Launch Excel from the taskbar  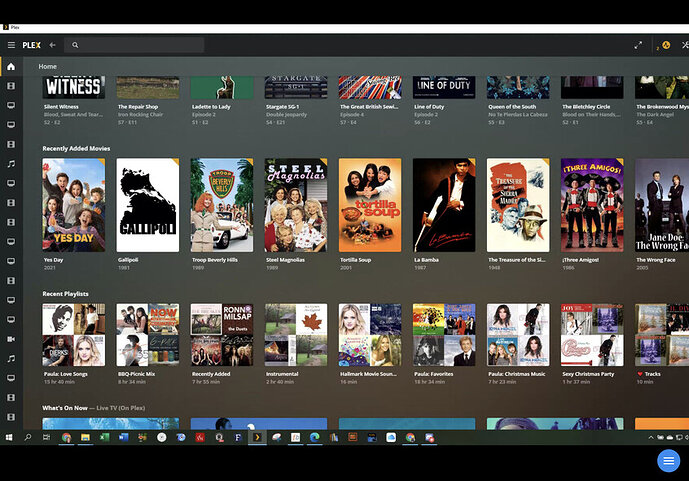click(105, 437)
